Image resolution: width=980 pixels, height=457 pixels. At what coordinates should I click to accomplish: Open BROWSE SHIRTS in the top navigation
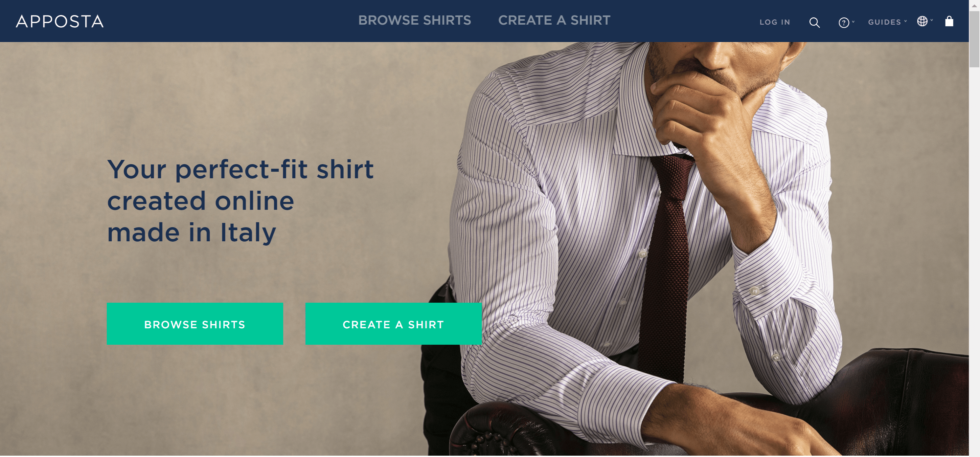(414, 21)
